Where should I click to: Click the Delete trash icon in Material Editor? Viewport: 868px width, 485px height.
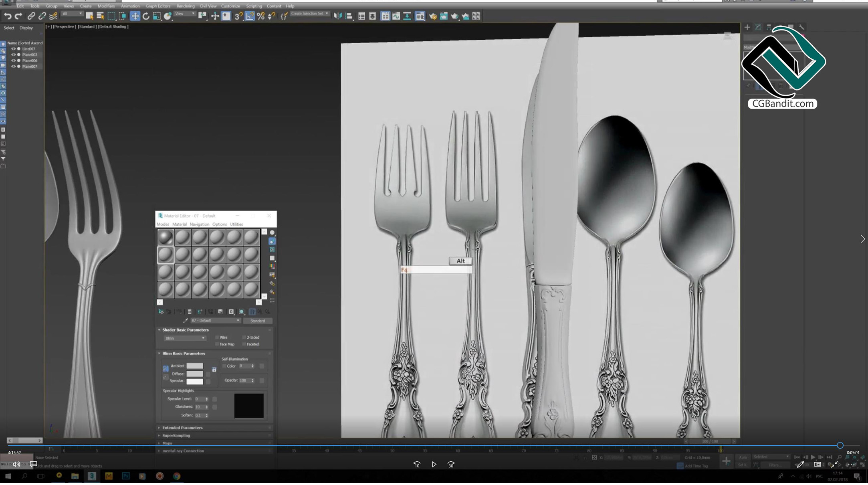tap(190, 311)
